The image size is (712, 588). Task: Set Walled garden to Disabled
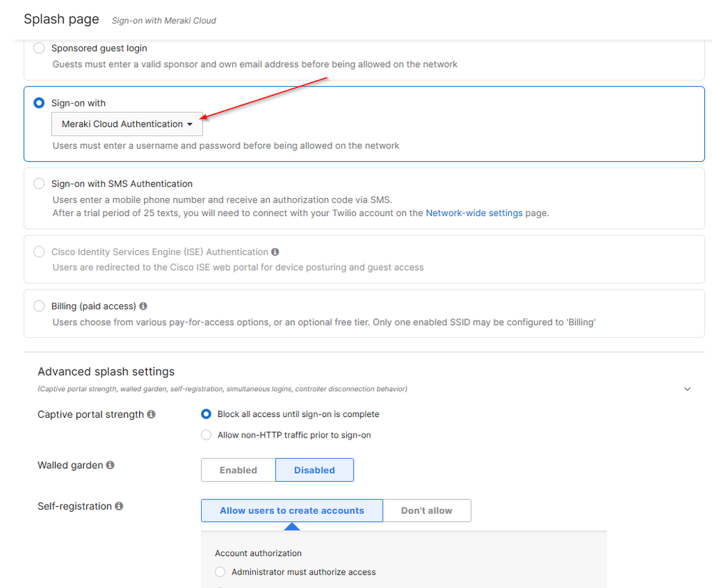coord(314,470)
